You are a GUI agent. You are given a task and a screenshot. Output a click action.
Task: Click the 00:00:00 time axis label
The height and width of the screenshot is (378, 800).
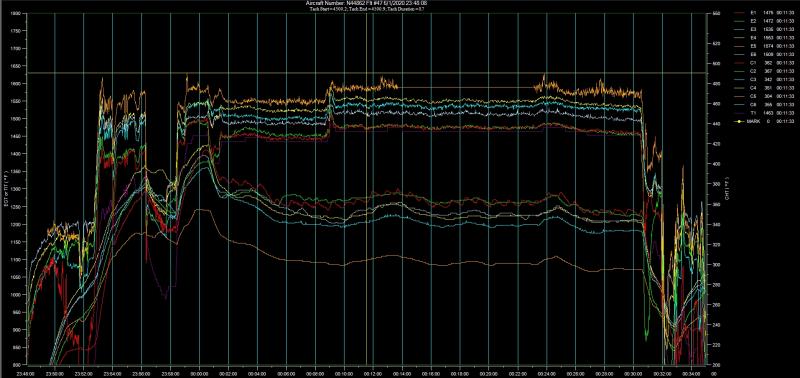point(199,373)
